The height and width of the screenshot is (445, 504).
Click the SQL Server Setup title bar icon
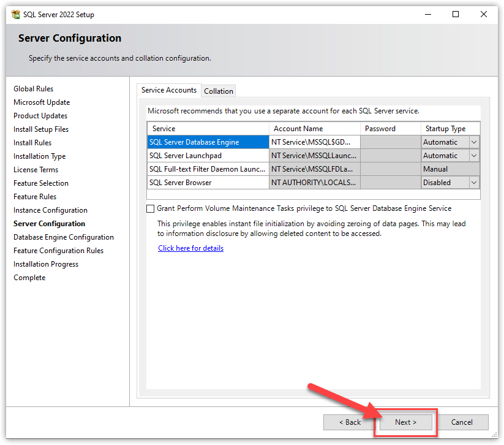(x=15, y=15)
